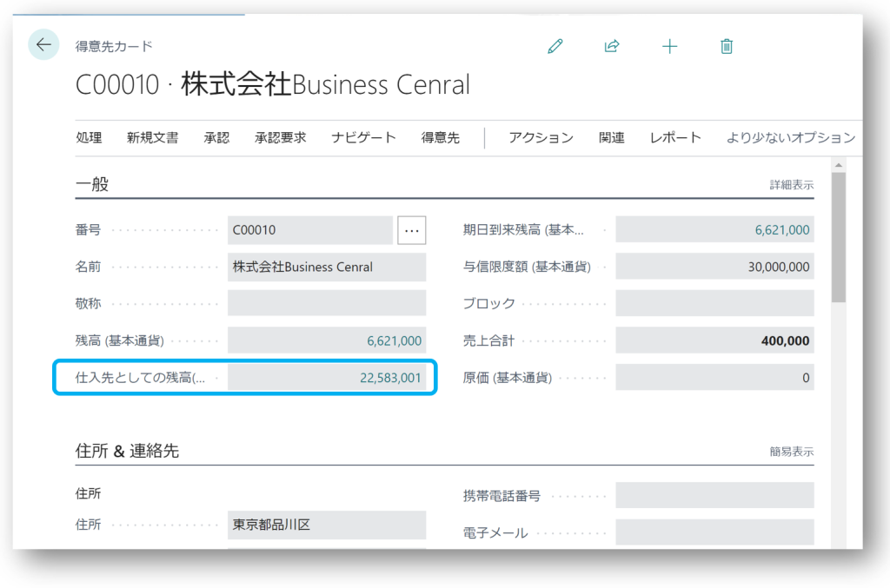Collapse the 一般 section header
This screenshot has height=588, width=890.
click(x=92, y=184)
